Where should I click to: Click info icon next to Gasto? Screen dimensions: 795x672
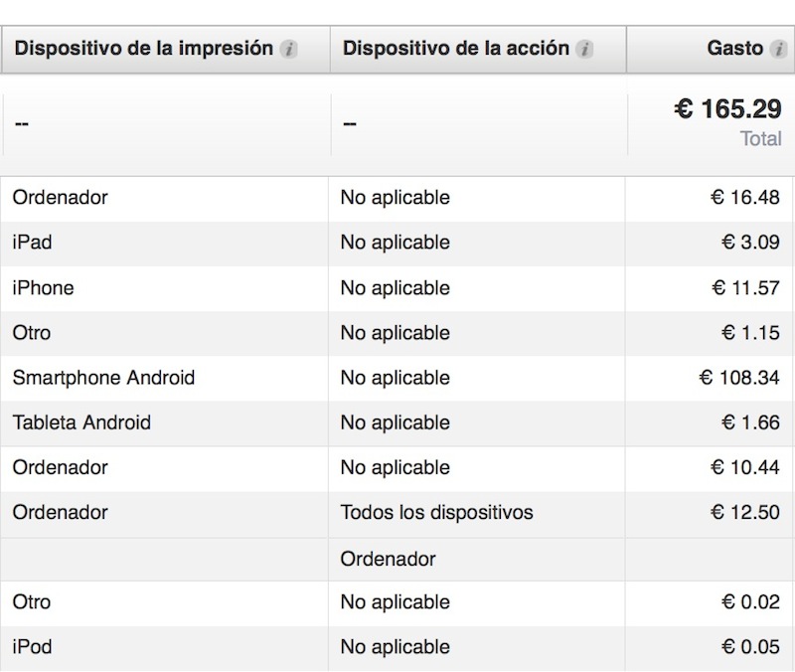pos(778,49)
